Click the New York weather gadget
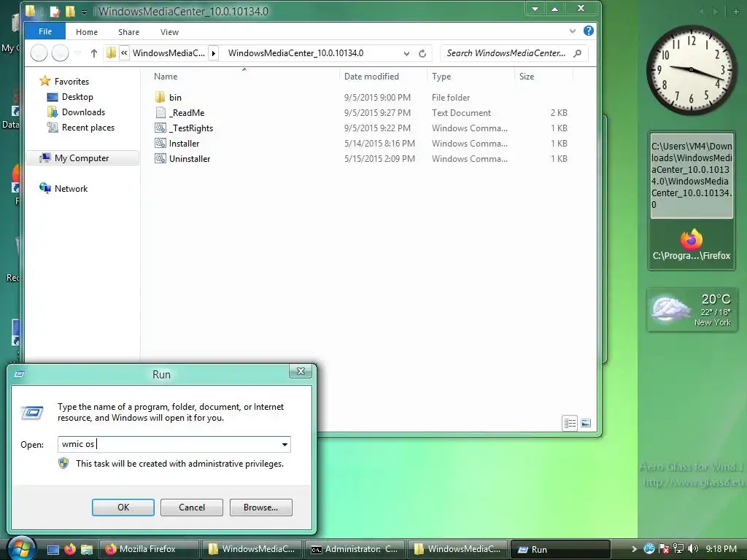The height and width of the screenshot is (560, 747). (x=692, y=309)
